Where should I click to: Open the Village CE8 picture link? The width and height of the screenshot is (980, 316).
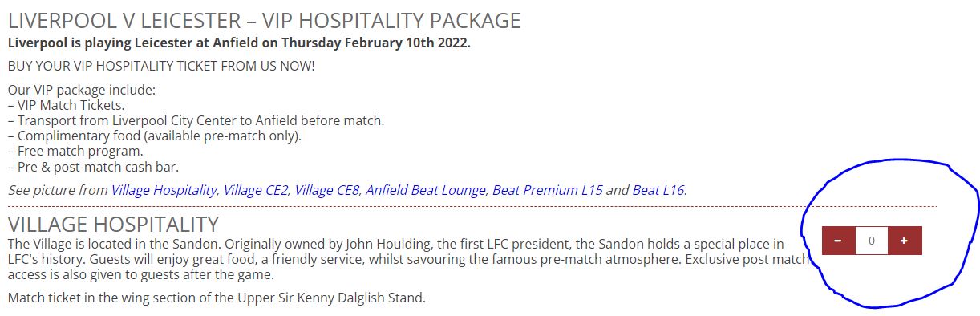point(327,191)
